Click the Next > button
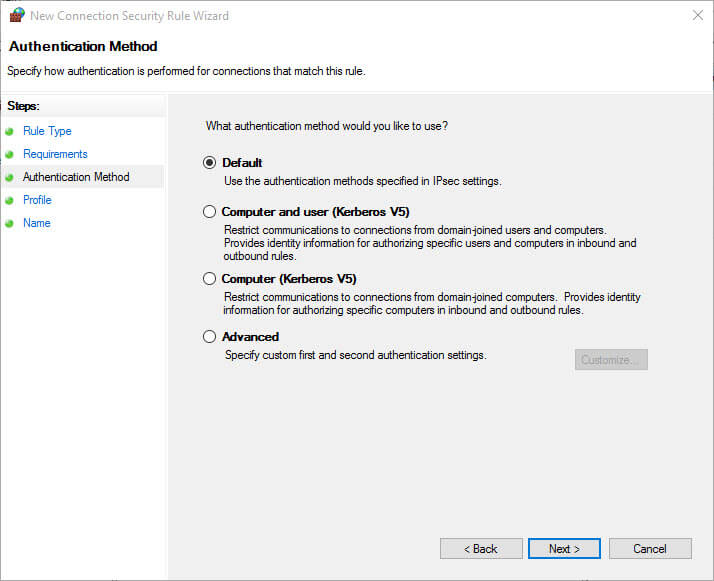Screen dimensions: 714x581 coord(564,549)
